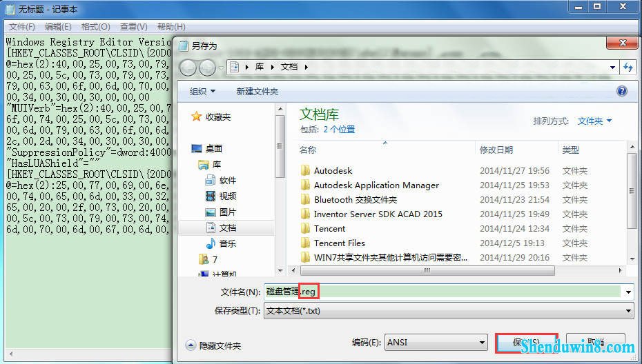Viewport: 642px width, 364px height.
Task: Click the refresh button beside address bar
Action: coord(628,67)
